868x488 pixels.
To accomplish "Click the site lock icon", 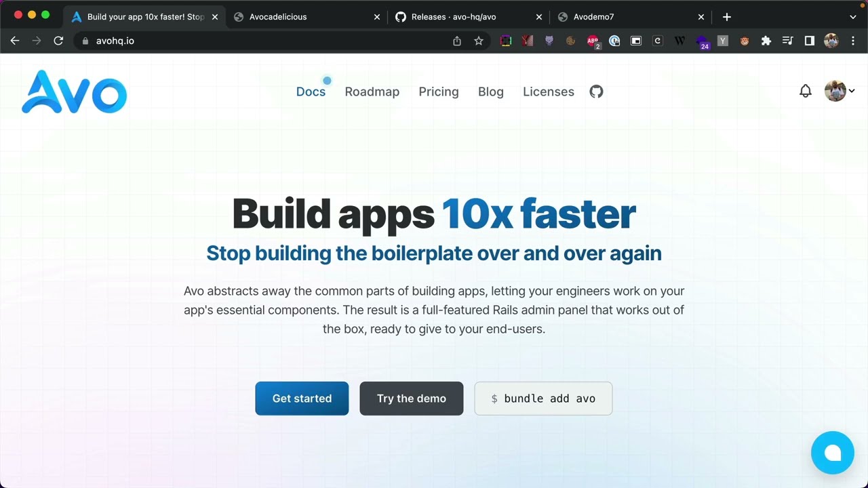I will pos(85,41).
